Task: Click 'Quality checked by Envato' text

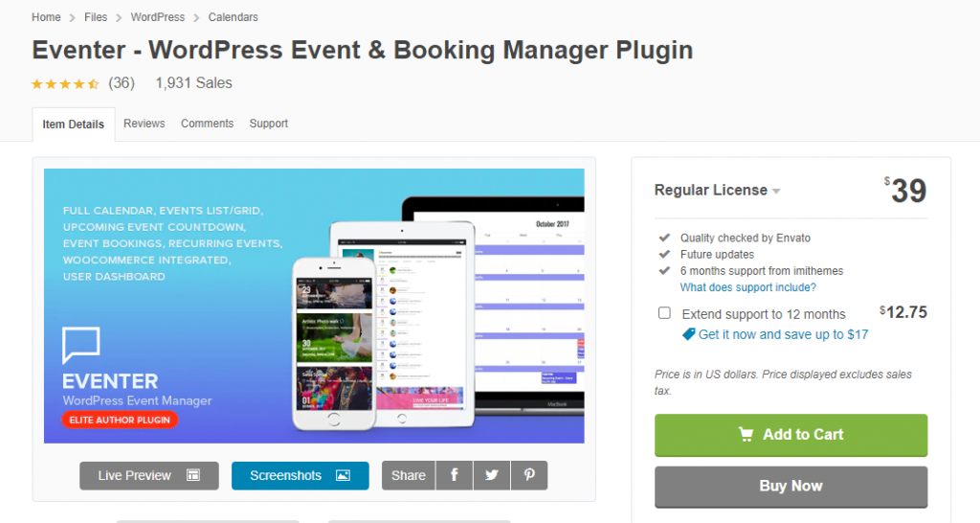Action: click(x=745, y=238)
